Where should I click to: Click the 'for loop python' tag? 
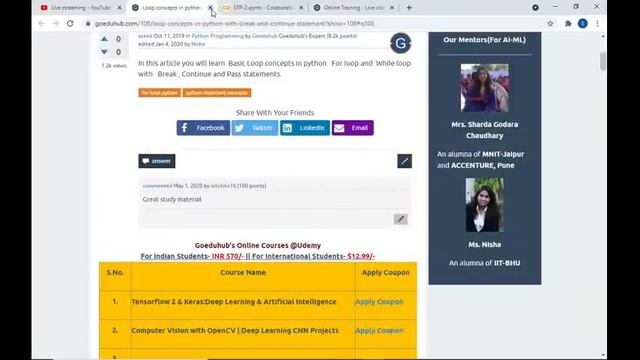(160, 93)
